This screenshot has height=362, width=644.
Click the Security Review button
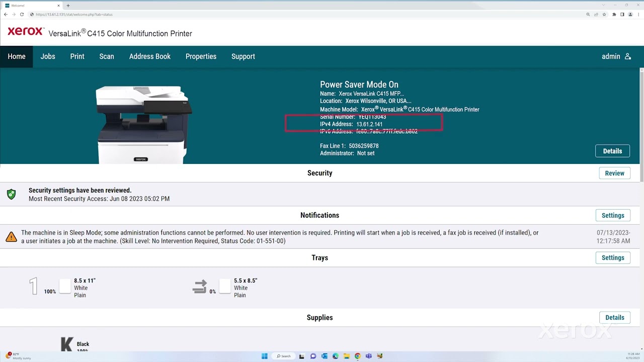coord(614,173)
